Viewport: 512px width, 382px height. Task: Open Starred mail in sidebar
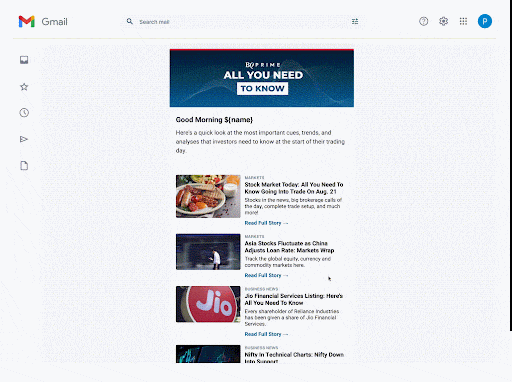(x=24, y=87)
